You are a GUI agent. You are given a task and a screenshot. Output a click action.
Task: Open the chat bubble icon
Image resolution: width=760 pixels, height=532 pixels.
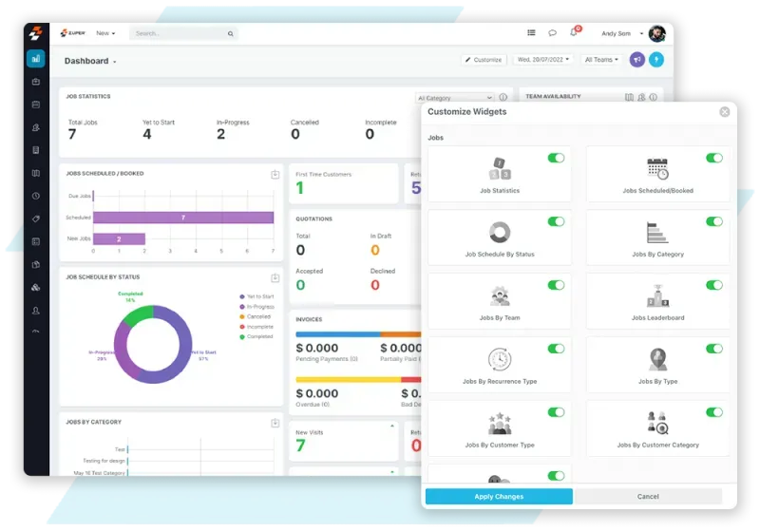(x=553, y=33)
